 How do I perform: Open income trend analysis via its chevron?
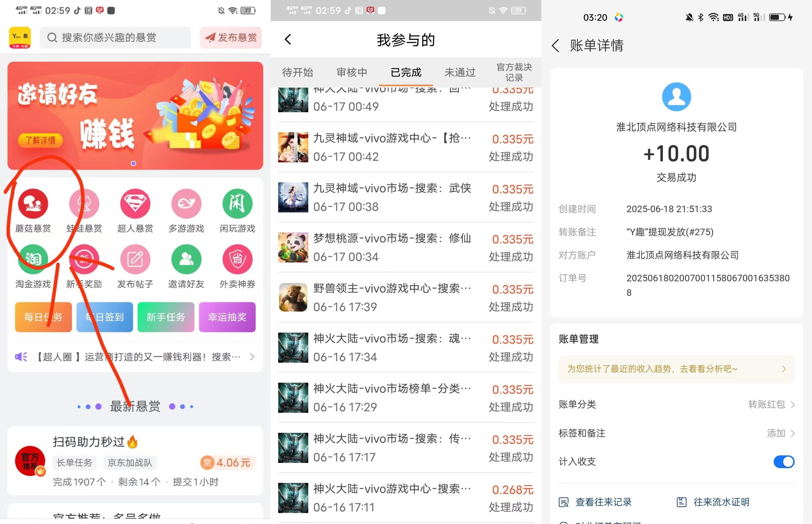coord(784,369)
